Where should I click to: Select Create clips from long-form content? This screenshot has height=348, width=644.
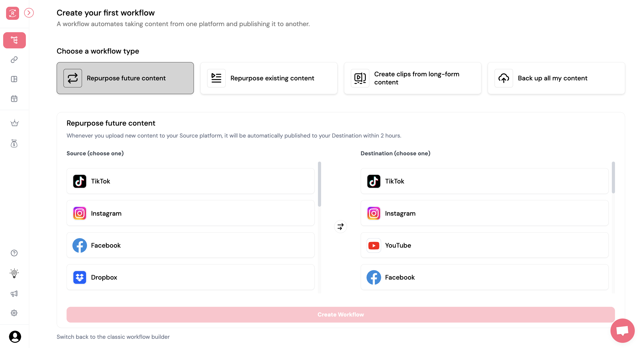[413, 78]
